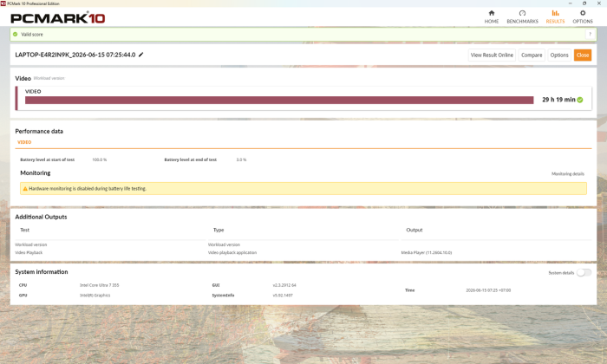This screenshot has height=364, width=607.
Task: Click the PCMark 10 logo
Action: (x=58, y=18)
